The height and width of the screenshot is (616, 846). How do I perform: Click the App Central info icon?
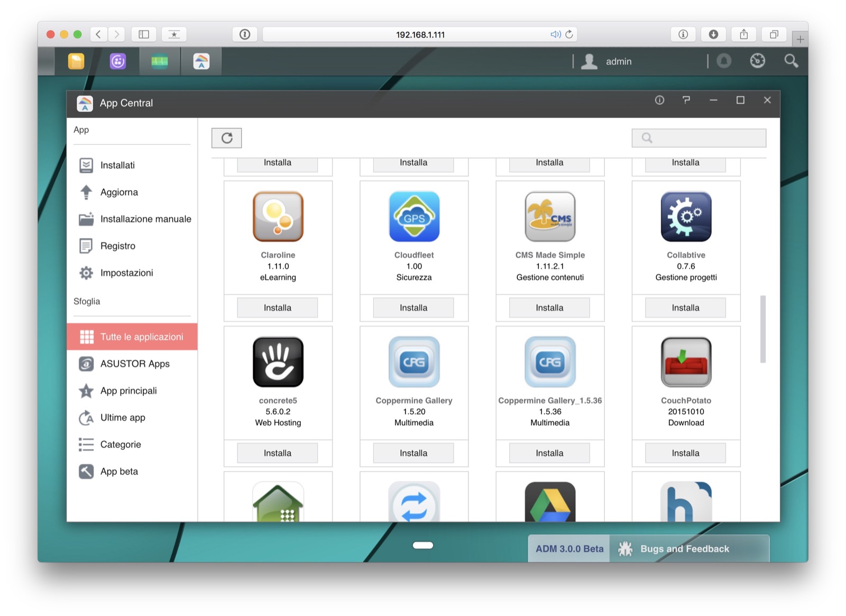[659, 100]
